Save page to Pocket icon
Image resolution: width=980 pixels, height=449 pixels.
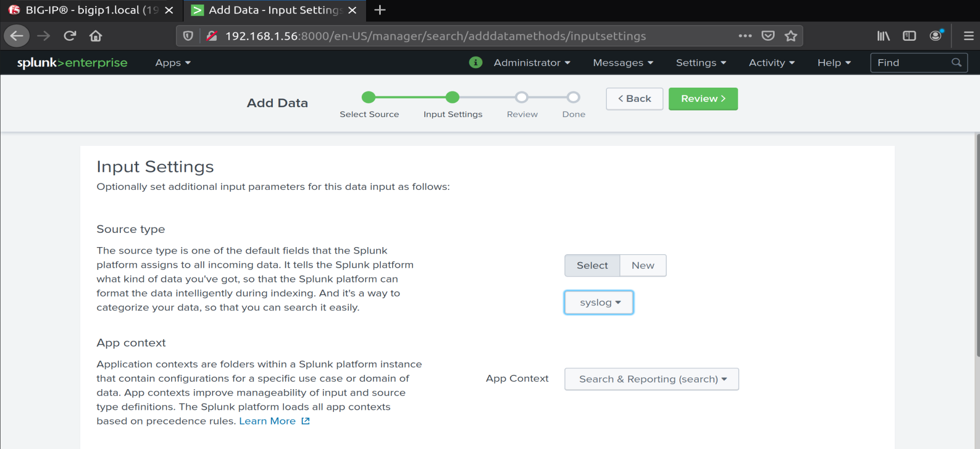(x=768, y=36)
